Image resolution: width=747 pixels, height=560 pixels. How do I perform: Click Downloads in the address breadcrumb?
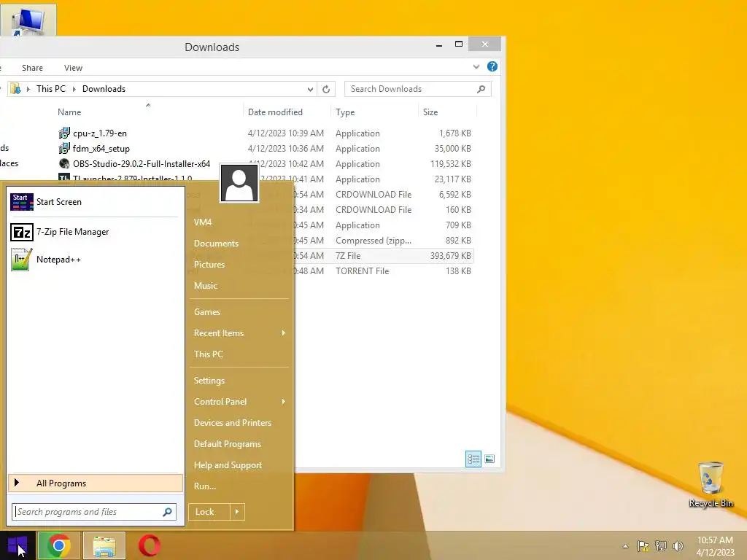coord(104,89)
